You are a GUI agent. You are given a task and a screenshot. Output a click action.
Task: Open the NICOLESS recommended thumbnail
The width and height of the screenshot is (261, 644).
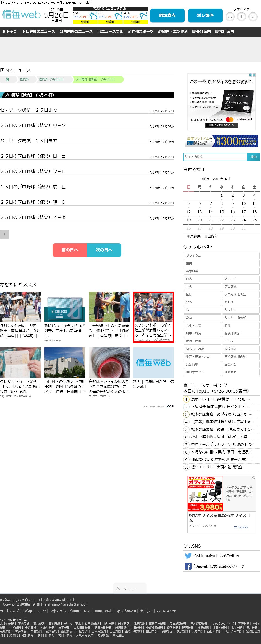pyautogui.click(x=65, y=307)
